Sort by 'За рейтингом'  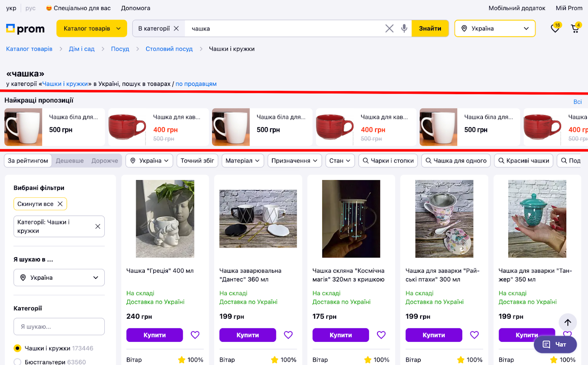point(28,161)
